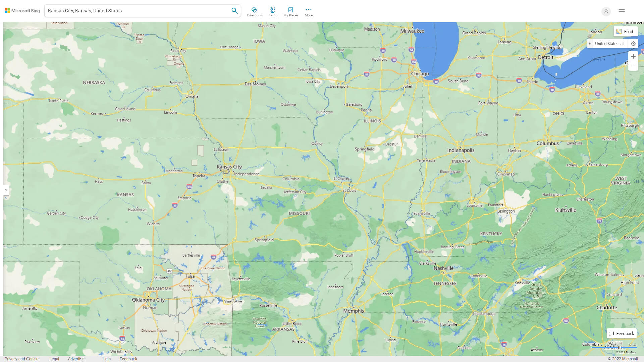
Task: Click the Advertise link
Action: [76, 359]
